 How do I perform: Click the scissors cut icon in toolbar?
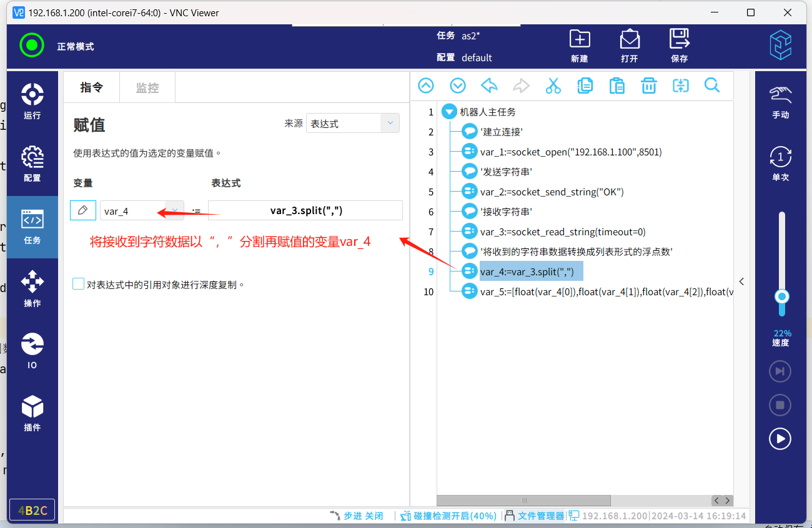[x=553, y=86]
